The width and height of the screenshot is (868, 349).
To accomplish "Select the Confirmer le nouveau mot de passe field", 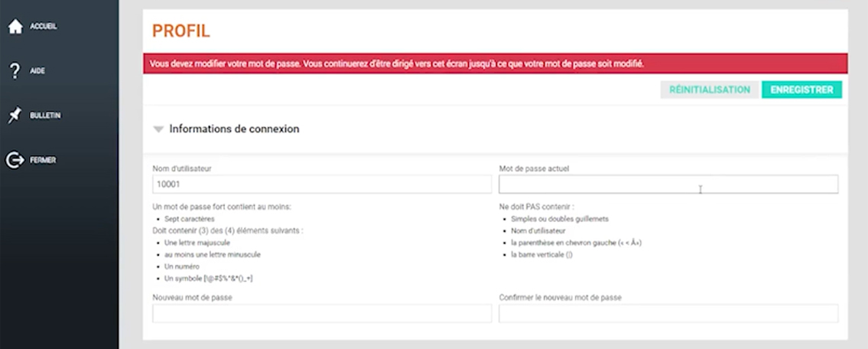I will [x=668, y=314].
